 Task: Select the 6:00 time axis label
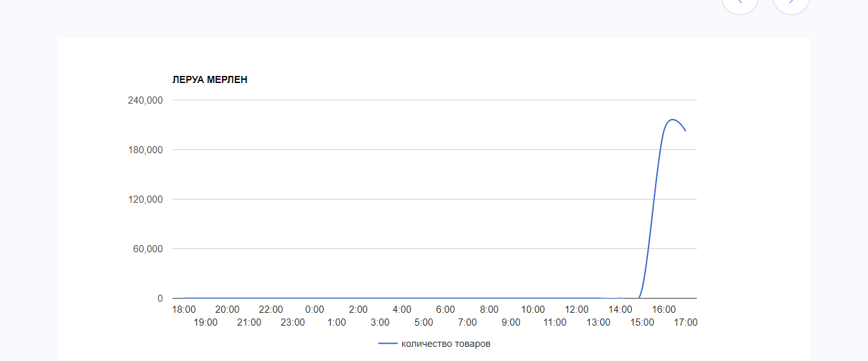pos(445,310)
